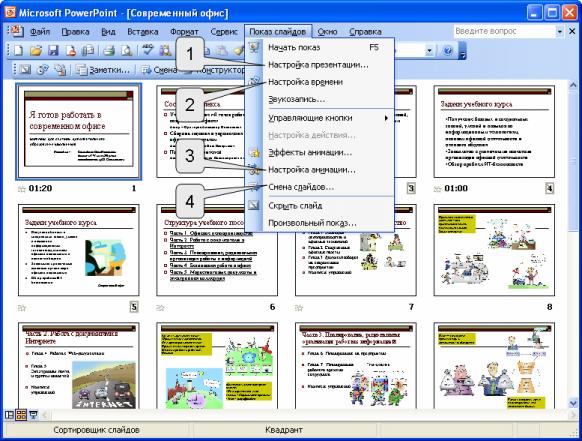Click the Заметки… toolbar button
582x441 pixels.
[103, 70]
